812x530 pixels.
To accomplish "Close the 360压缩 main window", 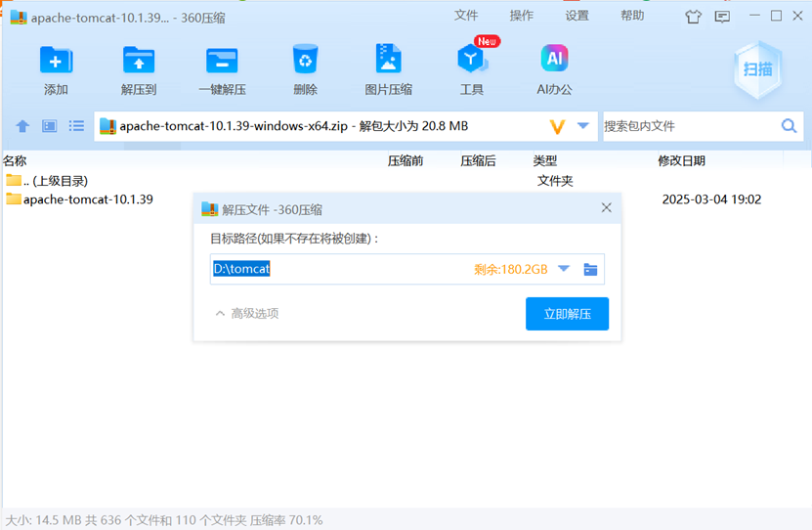I will (797, 16).
